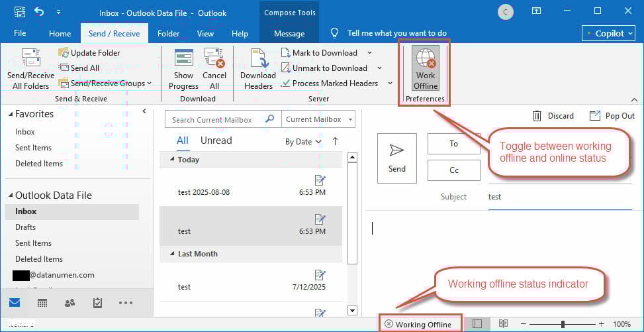Click Unmark to Download
644x332 pixels.
[325, 68]
